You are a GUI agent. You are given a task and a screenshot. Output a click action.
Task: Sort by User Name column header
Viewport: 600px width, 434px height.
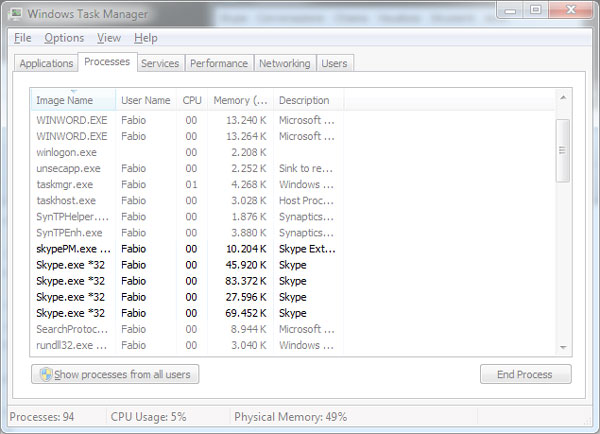coord(146,100)
